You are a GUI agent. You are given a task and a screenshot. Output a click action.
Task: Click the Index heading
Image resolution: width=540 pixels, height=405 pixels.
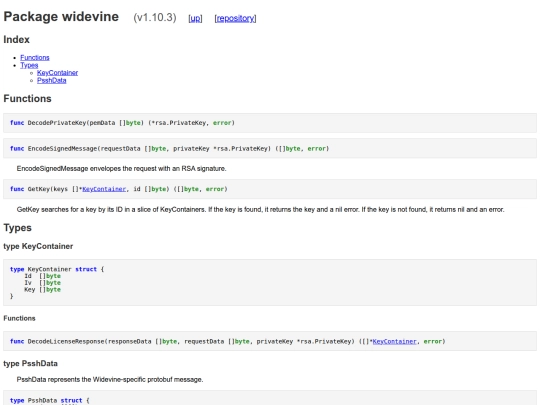tap(17, 40)
